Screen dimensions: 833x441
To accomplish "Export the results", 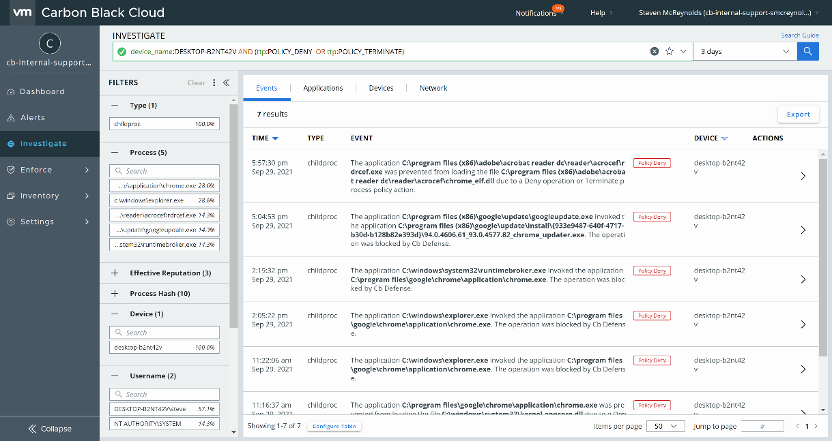I will [x=798, y=114].
